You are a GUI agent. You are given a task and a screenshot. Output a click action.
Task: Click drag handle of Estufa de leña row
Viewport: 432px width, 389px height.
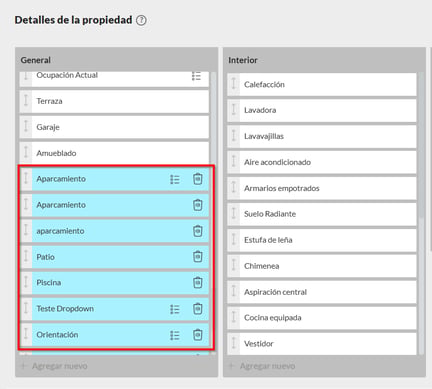tap(234, 240)
